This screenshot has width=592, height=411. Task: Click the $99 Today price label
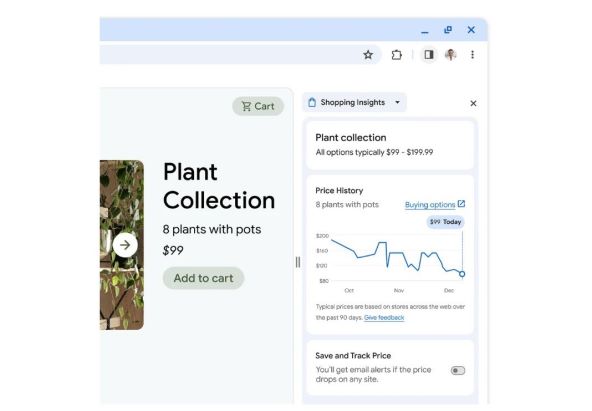[x=446, y=222]
